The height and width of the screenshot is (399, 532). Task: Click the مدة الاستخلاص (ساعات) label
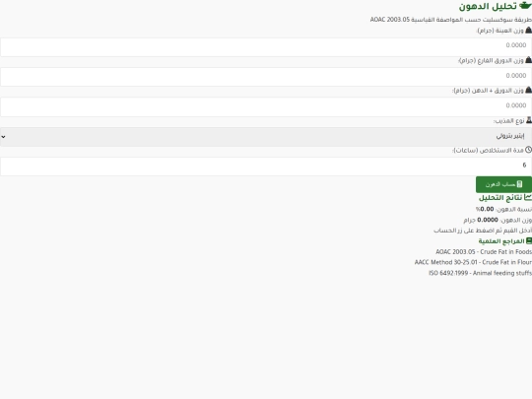coord(488,150)
